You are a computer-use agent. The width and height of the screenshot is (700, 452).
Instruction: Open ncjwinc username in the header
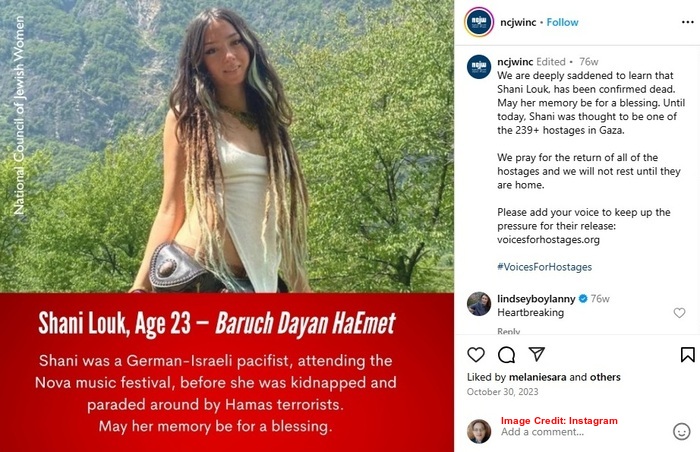(518, 22)
